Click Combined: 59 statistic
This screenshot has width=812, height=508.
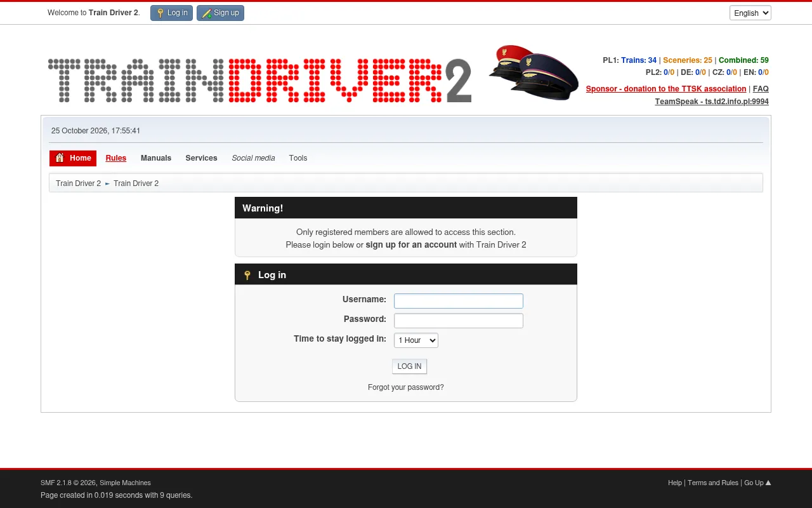click(x=743, y=60)
